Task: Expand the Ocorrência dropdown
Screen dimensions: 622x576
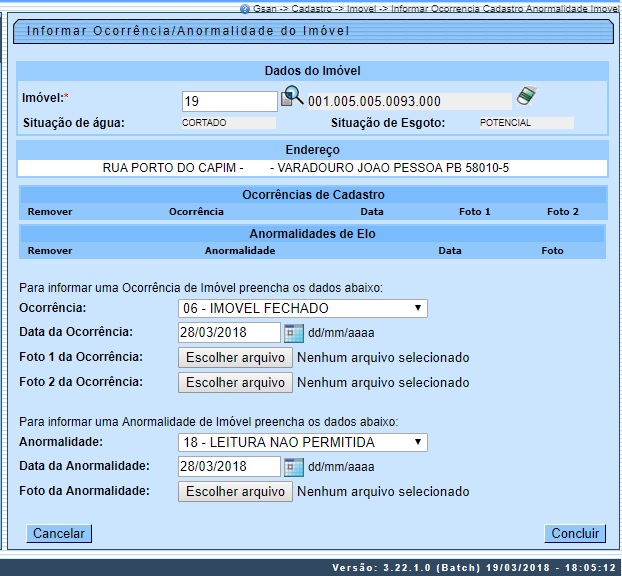Action: point(302,308)
